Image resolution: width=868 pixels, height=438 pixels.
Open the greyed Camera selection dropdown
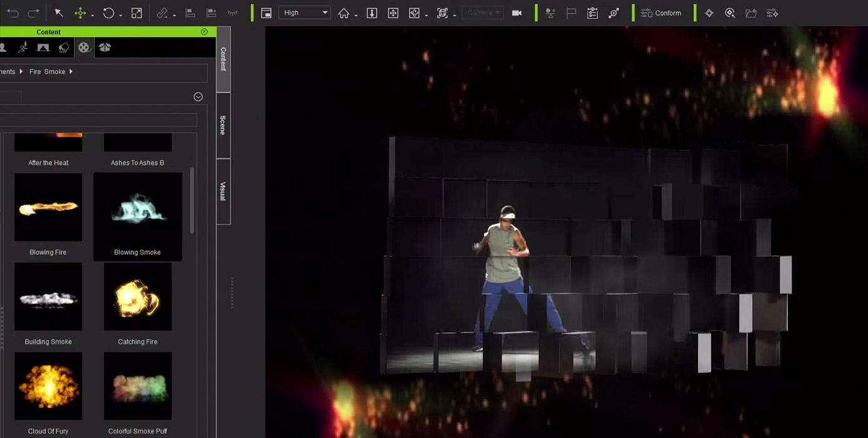click(483, 13)
